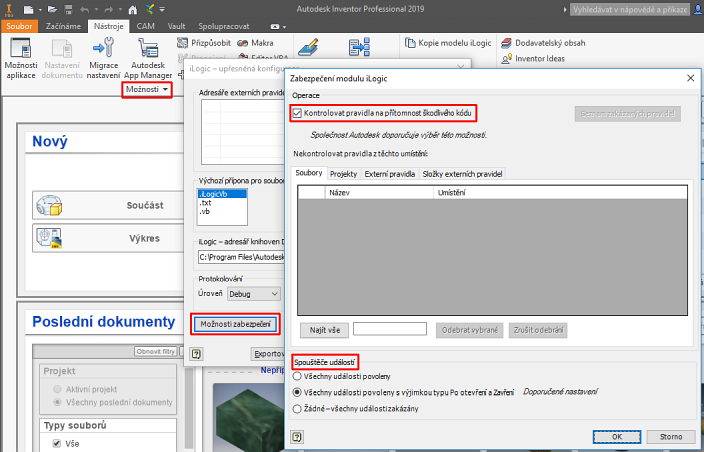
Task: Select Všechny události povoleny radio button
Action: [x=297, y=376]
